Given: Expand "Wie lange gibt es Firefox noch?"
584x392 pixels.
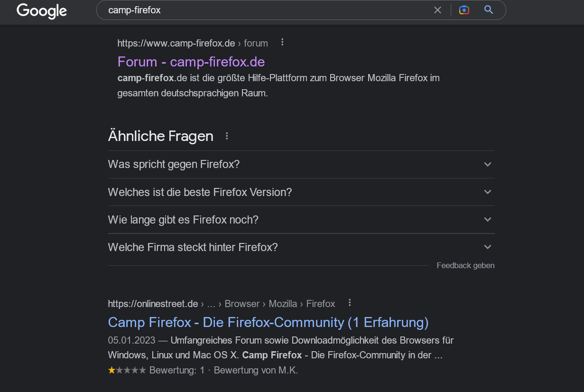Looking at the screenshot, I should coord(487,219).
